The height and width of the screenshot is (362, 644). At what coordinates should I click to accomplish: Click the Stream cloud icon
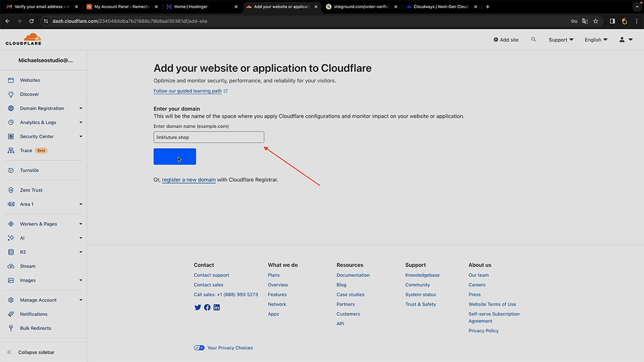click(x=11, y=267)
